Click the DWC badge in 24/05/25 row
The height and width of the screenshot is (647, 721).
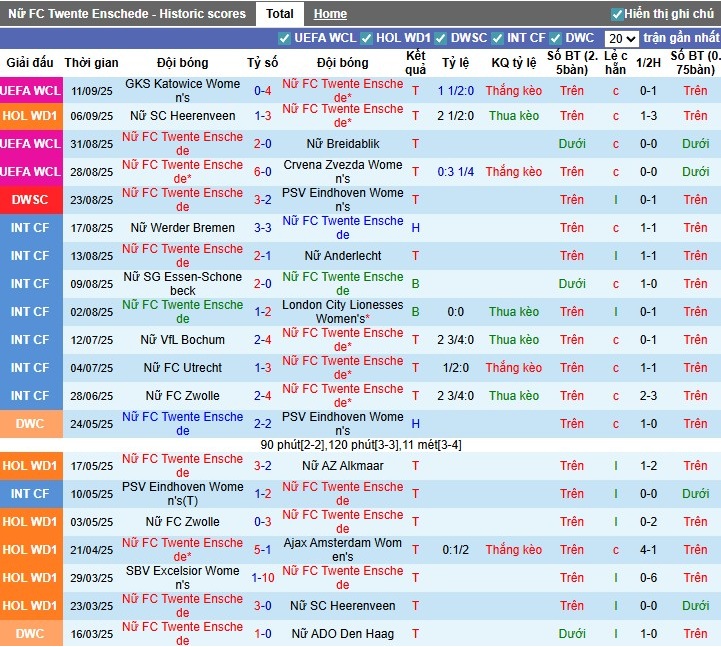(30, 424)
